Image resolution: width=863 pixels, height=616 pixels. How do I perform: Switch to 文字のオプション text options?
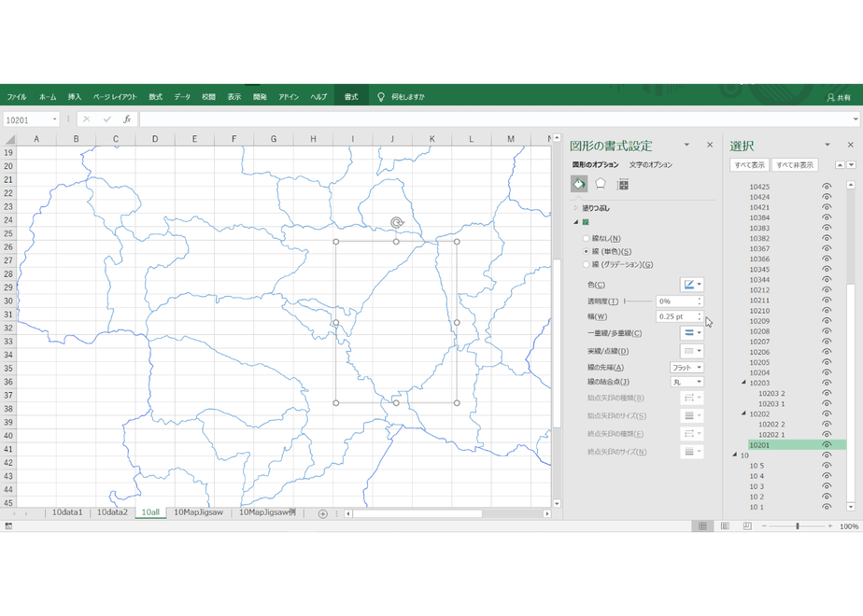click(x=651, y=165)
